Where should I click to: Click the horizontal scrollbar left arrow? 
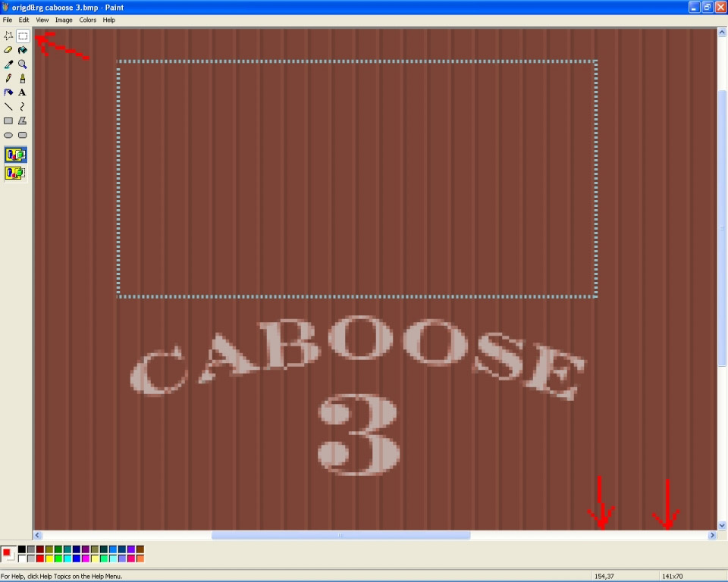38,535
